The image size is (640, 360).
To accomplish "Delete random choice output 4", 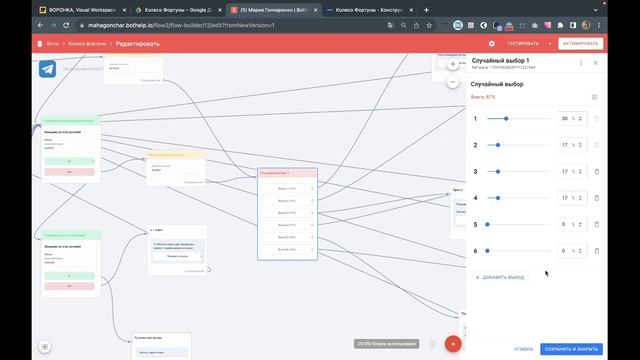I will [x=596, y=198].
